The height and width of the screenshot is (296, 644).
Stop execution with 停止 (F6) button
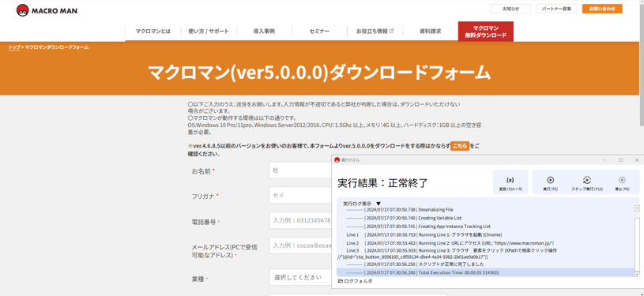click(622, 182)
